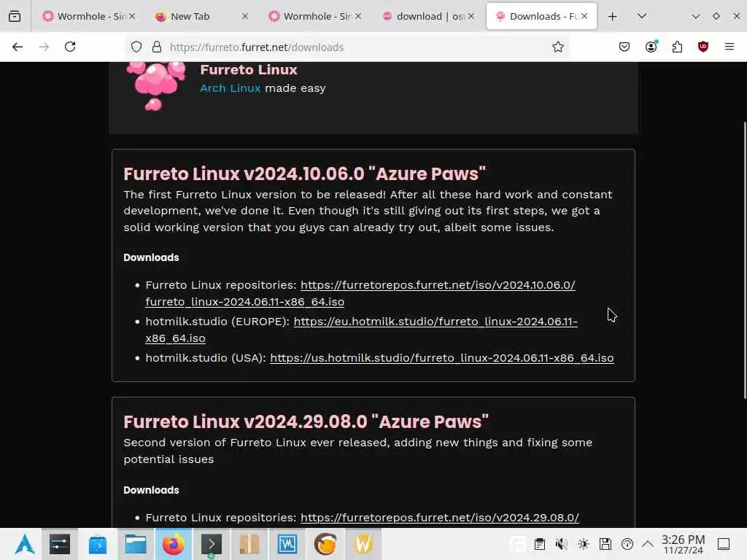Close the Downloads tab
Screen dimensions: 747x560
pos(584,16)
